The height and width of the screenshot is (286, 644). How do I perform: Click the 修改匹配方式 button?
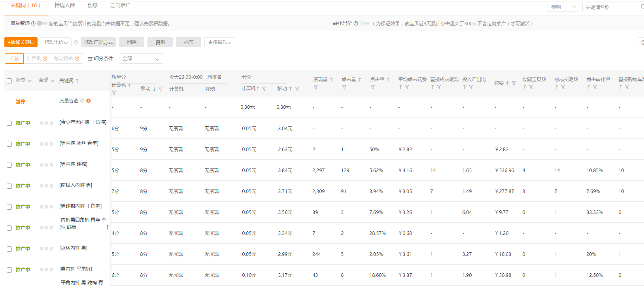(x=98, y=42)
